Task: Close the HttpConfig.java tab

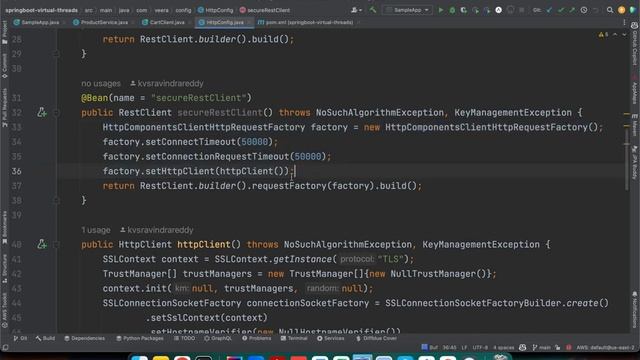Action: 249,22
